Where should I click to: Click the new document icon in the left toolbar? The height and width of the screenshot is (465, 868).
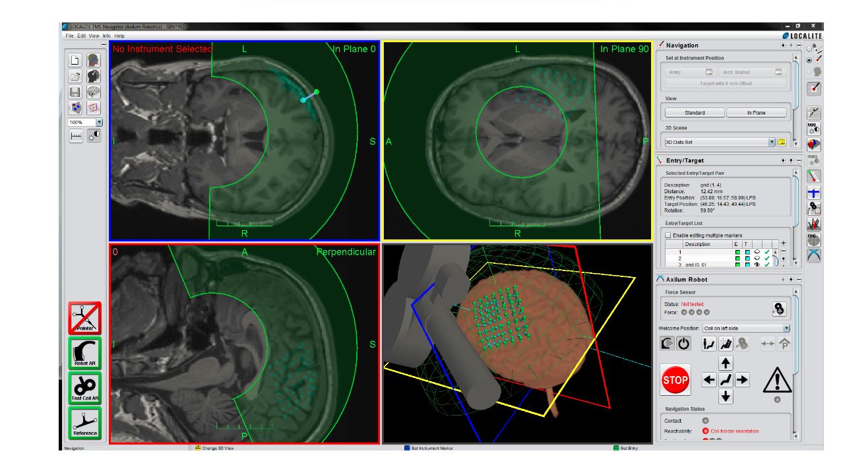click(75, 60)
